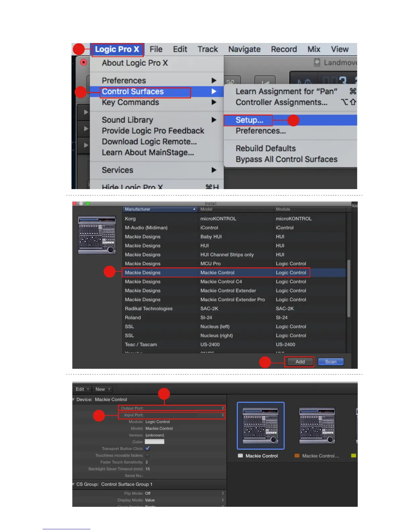
Task: Select Provide Logic Pro Feedback
Action: click(153, 131)
